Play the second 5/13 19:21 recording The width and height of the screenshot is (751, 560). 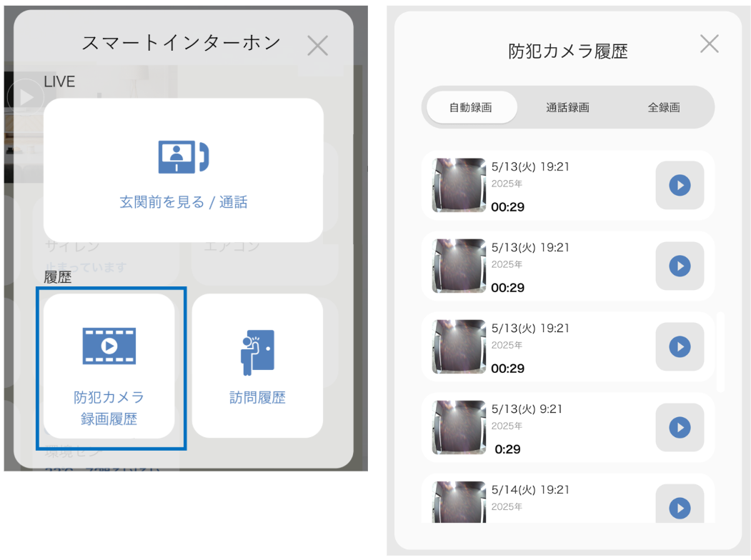tap(680, 266)
